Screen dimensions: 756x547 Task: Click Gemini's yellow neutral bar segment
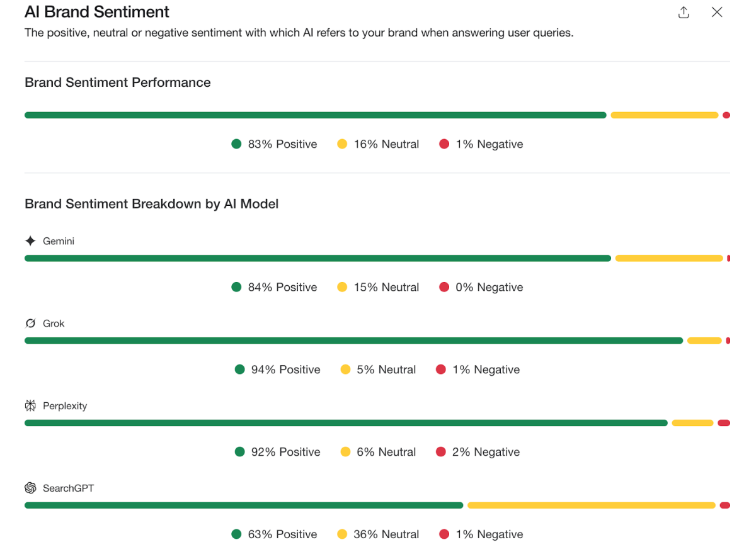pos(668,258)
